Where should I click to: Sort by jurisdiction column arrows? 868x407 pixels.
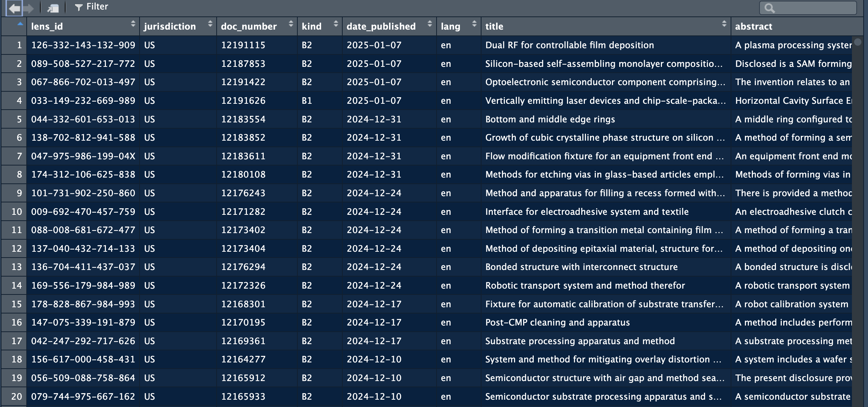(x=210, y=24)
